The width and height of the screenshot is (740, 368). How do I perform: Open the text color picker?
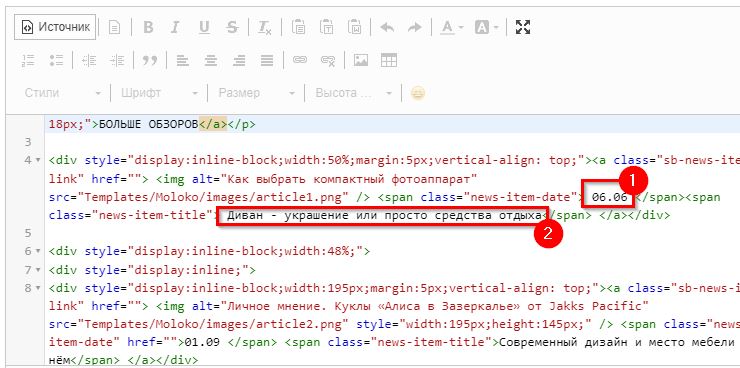(452, 27)
